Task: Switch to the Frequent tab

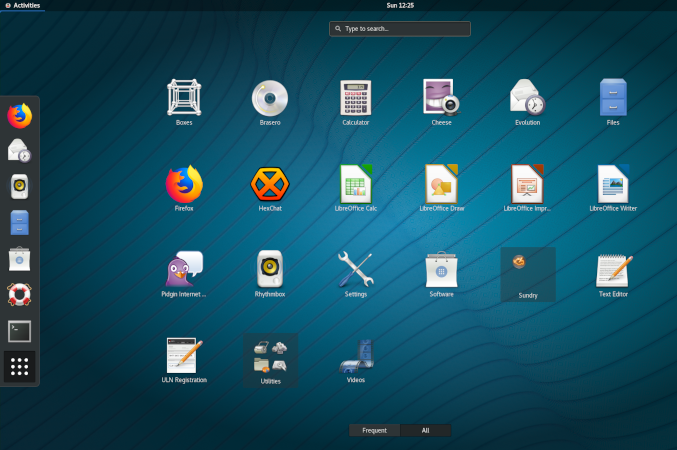Action: click(x=374, y=430)
